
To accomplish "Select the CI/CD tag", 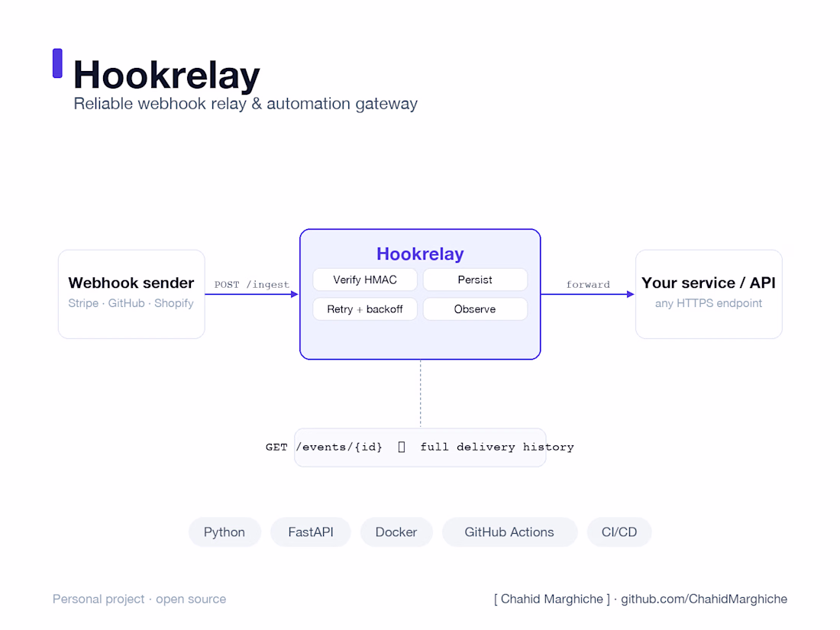I will (619, 532).
